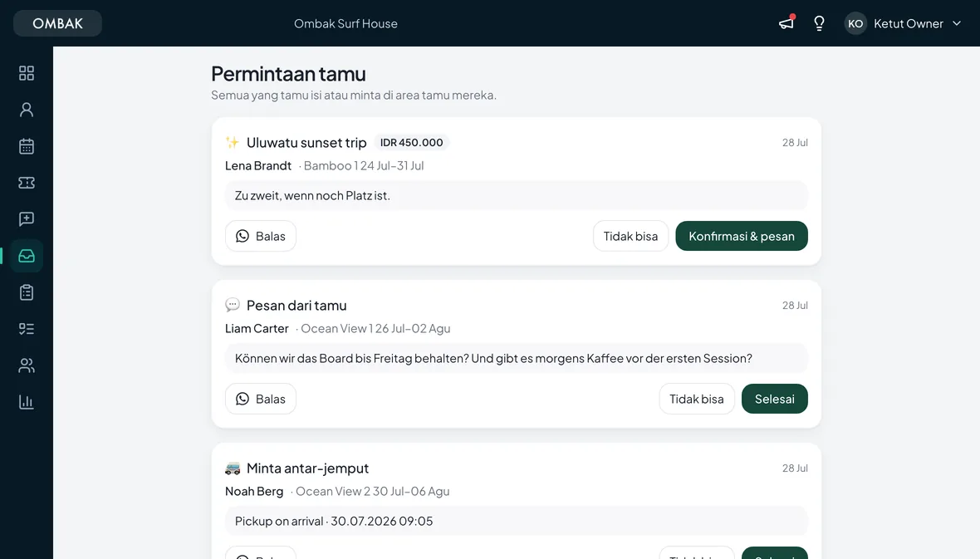This screenshot has width=980, height=559.
Task: Open the bar chart reports icon
Action: pos(27,402)
